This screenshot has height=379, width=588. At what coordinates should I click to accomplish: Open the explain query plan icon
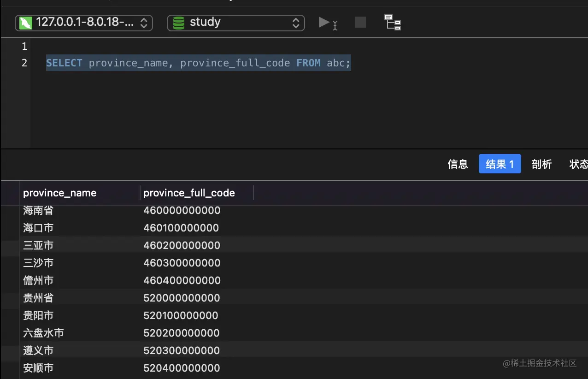click(x=393, y=22)
